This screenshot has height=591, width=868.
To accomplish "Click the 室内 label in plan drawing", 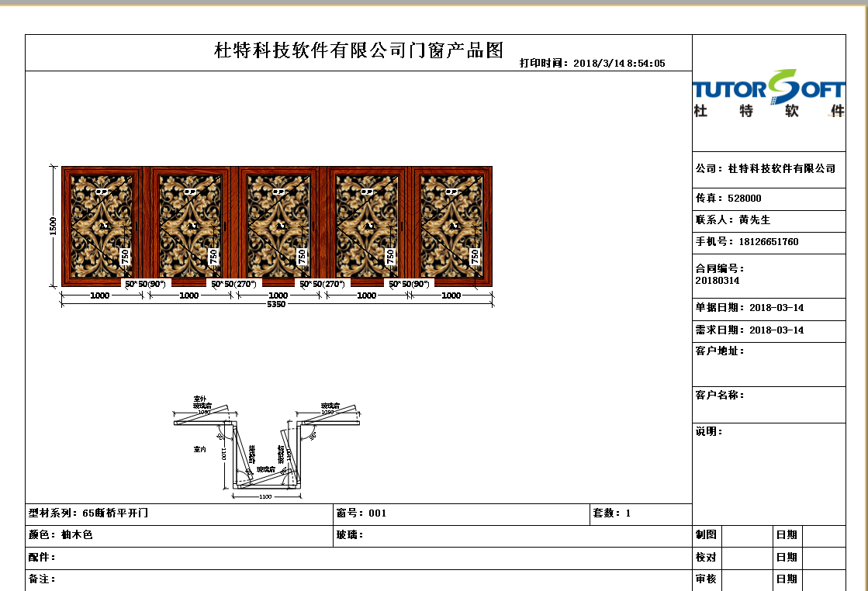I will 200,449.
